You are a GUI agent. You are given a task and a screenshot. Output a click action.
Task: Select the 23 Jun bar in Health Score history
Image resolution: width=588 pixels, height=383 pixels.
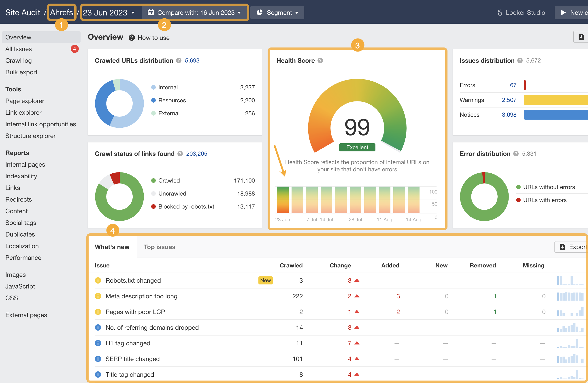tap(282, 200)
